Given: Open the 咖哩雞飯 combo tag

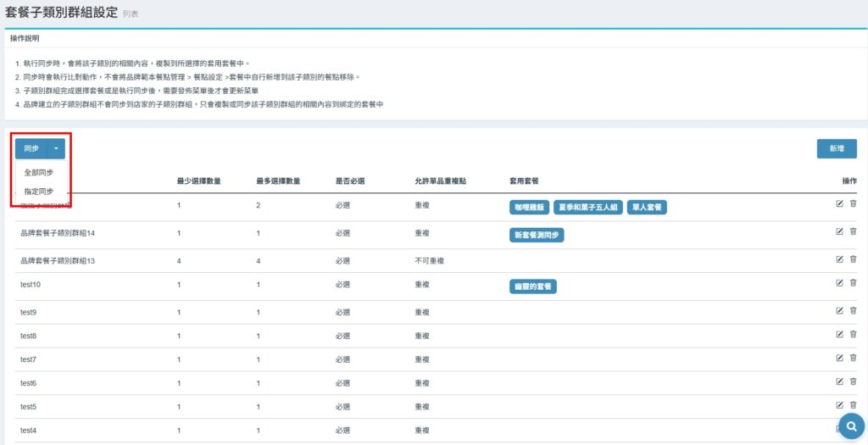Looking at the screenshot, I should [529, 207].
